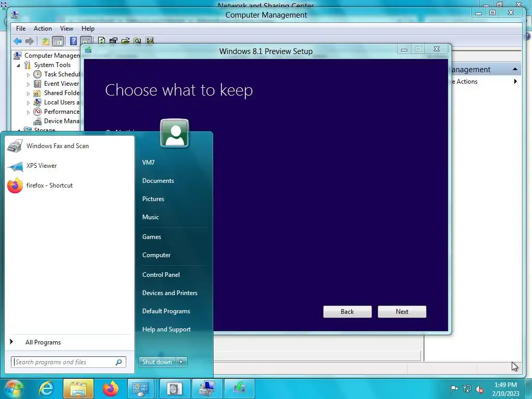Open Help and Support from Start menu
Image resolution: width=532 pixels, height=399 pixels.
coord(167,329)
